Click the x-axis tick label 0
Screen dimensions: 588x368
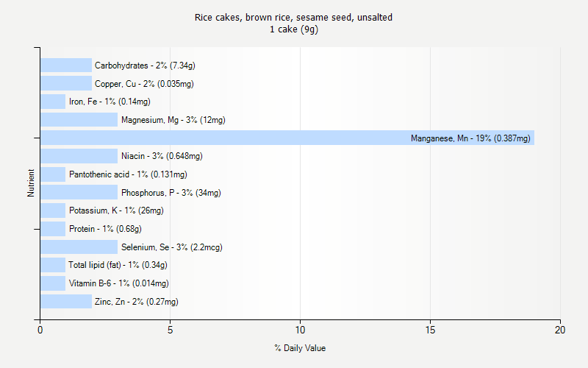point(40,330)
